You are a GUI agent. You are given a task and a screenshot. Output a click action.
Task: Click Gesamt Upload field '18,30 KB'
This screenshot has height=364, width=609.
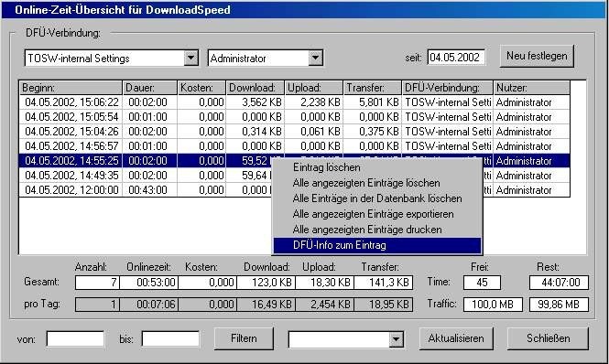click(x=325, y=282)
